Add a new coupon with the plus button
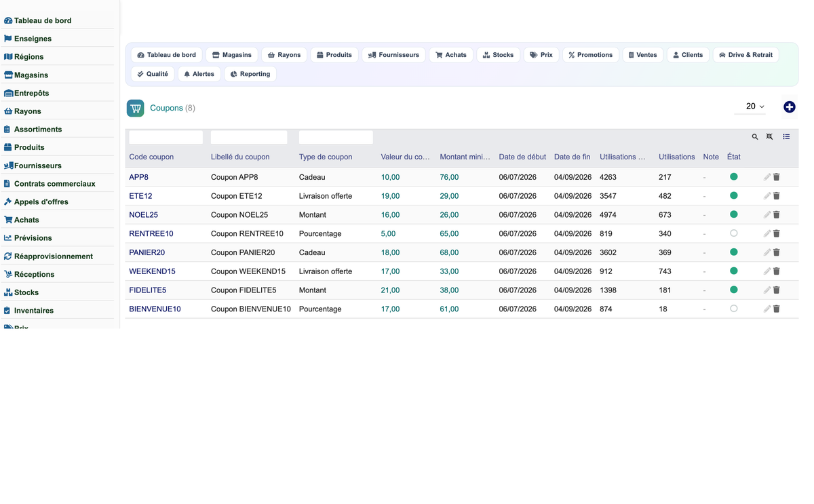This screenshot has width=814, height=504. 790,107
